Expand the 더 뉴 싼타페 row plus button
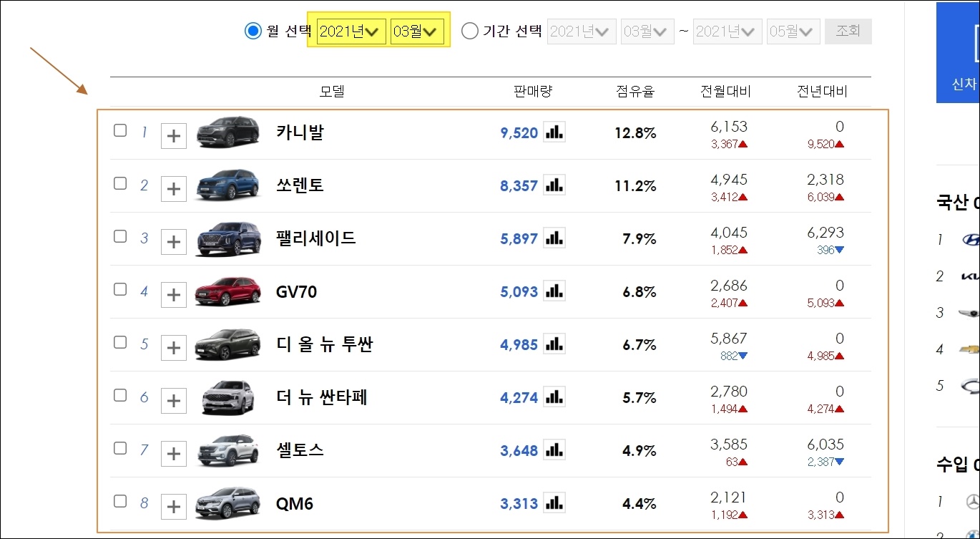 coord(174,400)
